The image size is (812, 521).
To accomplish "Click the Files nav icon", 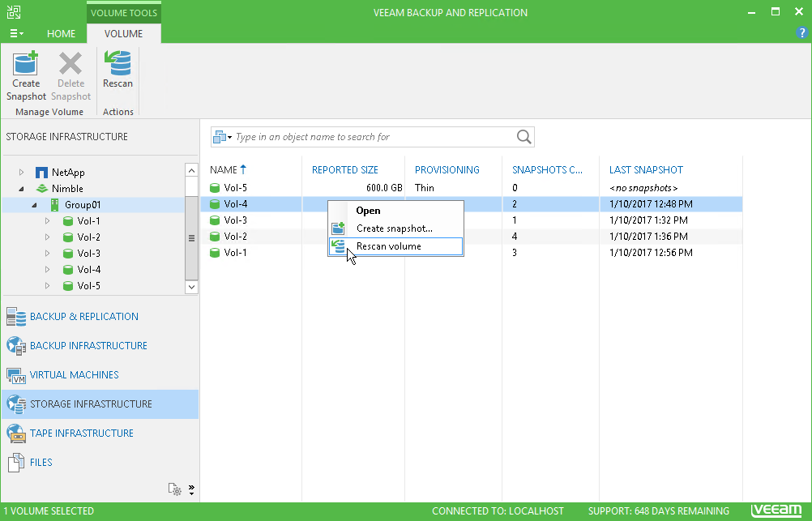I will (16, 463).
